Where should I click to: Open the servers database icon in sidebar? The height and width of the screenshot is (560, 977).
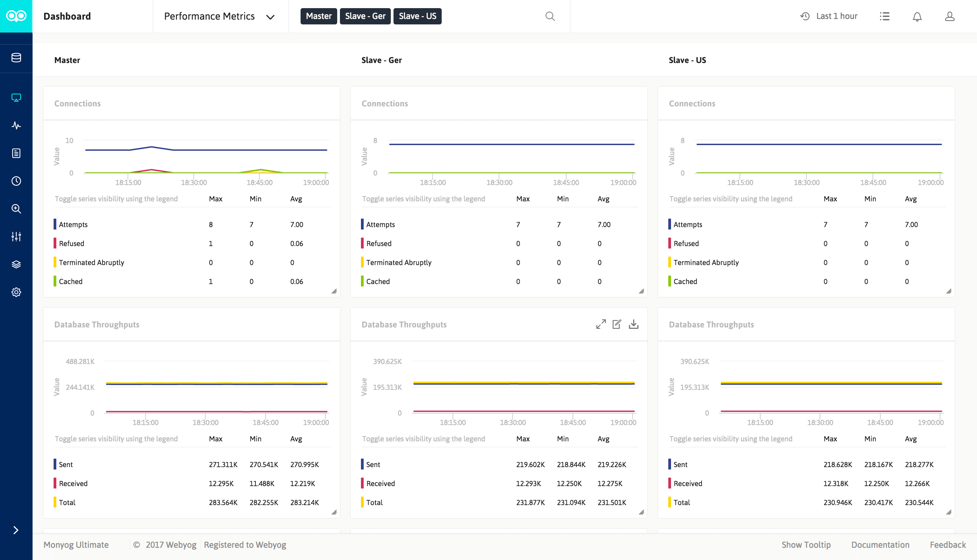pos(16,58)
